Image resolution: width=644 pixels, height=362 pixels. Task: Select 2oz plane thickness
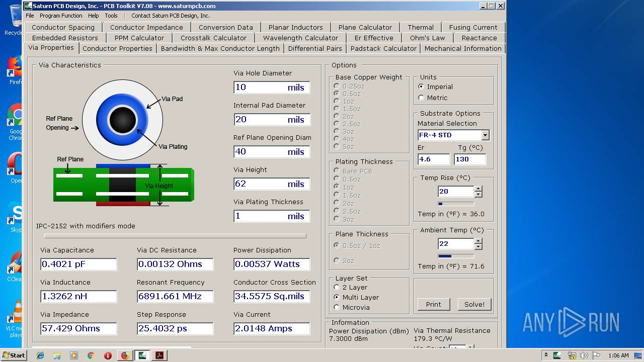(x=344, y=260)
